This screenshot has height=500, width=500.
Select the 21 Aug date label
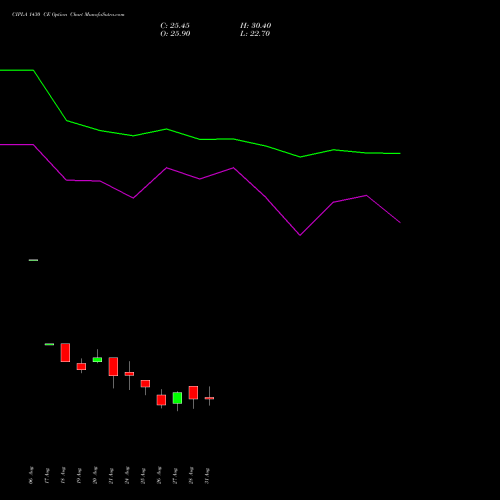pyautogui.click(x=111, y=476)
